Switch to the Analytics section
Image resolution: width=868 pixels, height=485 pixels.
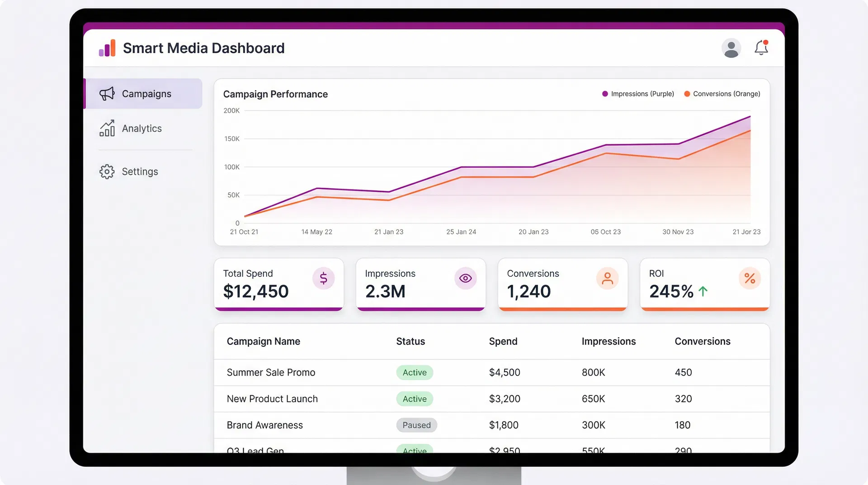(142, 128)
